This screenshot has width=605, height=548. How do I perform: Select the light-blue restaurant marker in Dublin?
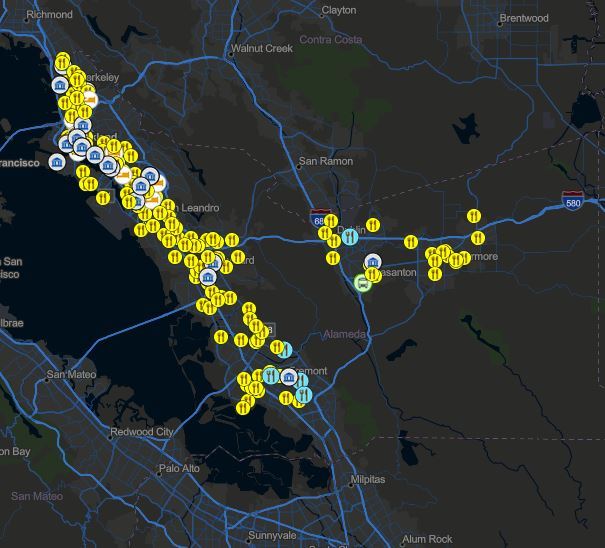pyautogui.click(x=349, y=237)
